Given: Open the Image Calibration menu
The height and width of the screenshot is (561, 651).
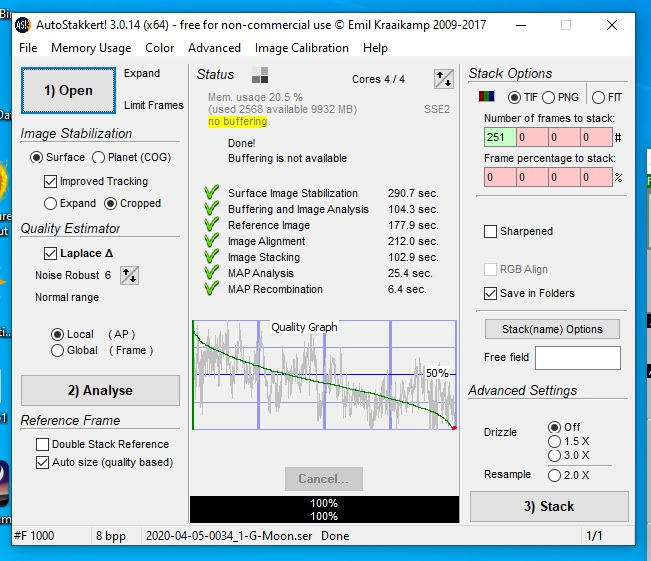Looking at the screenshot, I should point(302,48).
